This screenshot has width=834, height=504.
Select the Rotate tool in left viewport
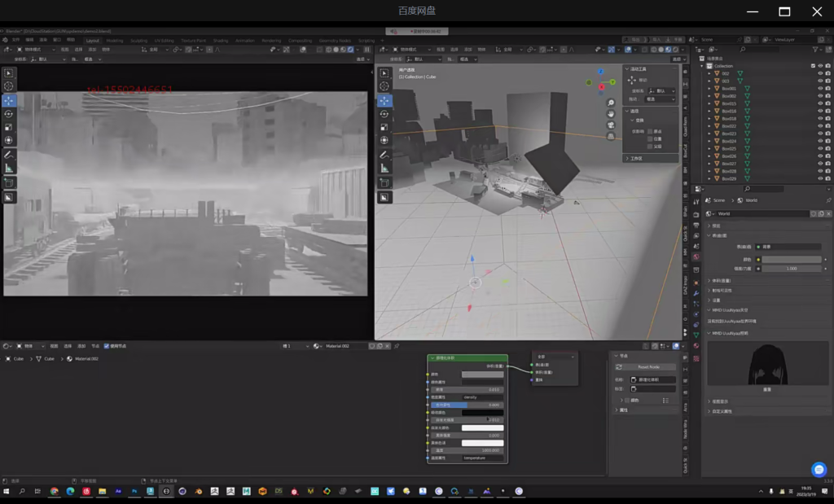[x=9, y=113]
